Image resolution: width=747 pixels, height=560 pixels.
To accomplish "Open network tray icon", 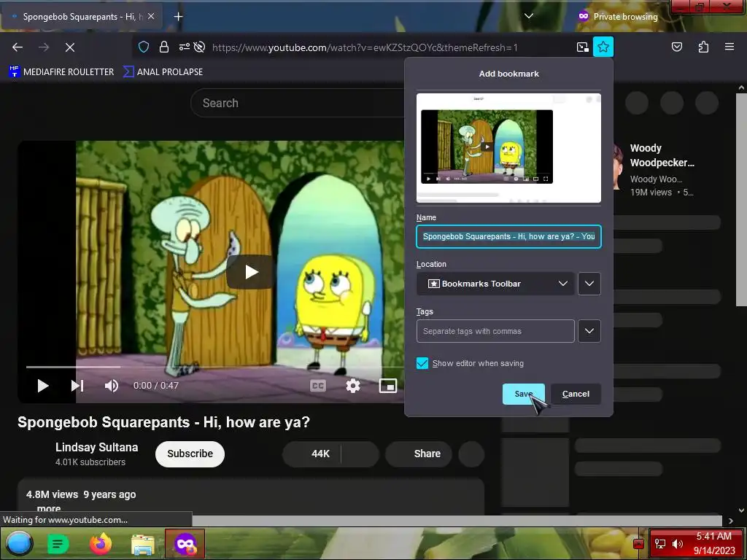I will tap(659, 544).
